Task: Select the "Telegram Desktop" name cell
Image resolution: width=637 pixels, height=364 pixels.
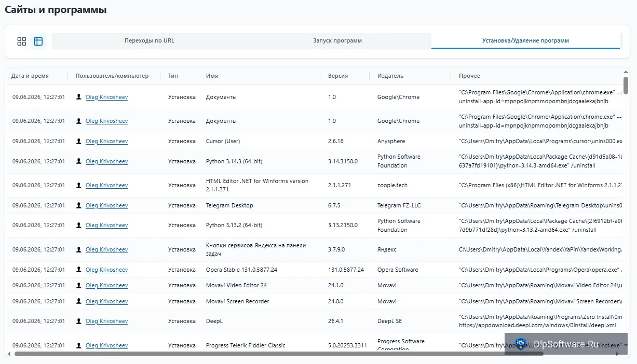Action: 229,205
